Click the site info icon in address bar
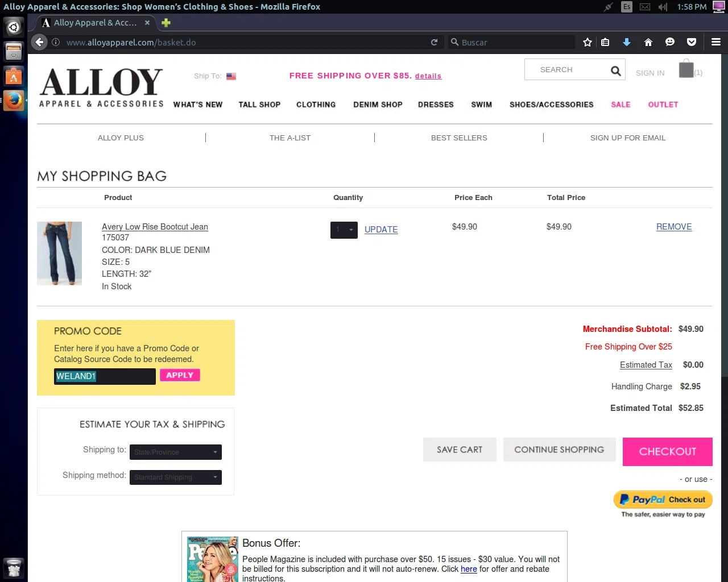This screenshot has width=728, height=582. coord(56,42)
